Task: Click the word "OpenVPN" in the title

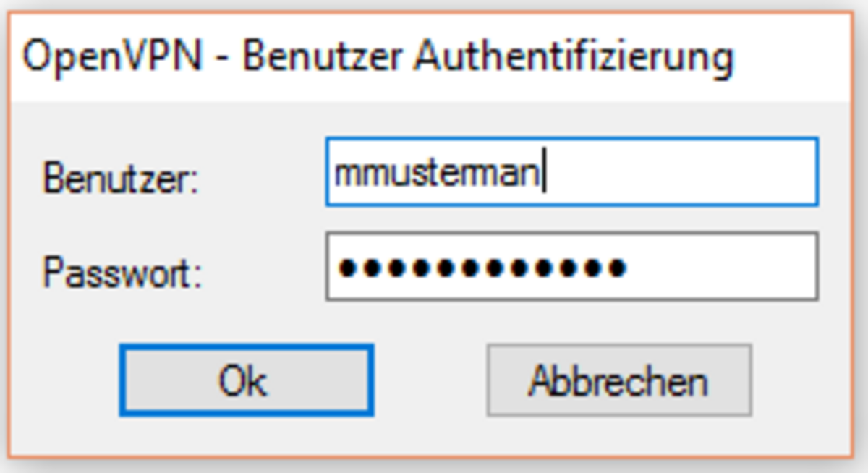Action: (111, 58)
